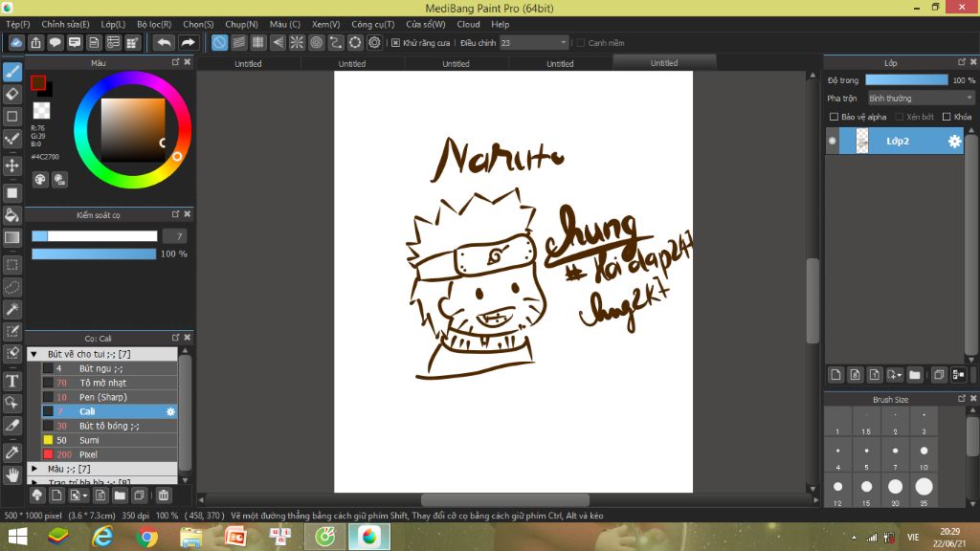Turn snap off using the circle-slash icon
The width and height of the screenshot is (980, 551).
[x=219, y=42]
